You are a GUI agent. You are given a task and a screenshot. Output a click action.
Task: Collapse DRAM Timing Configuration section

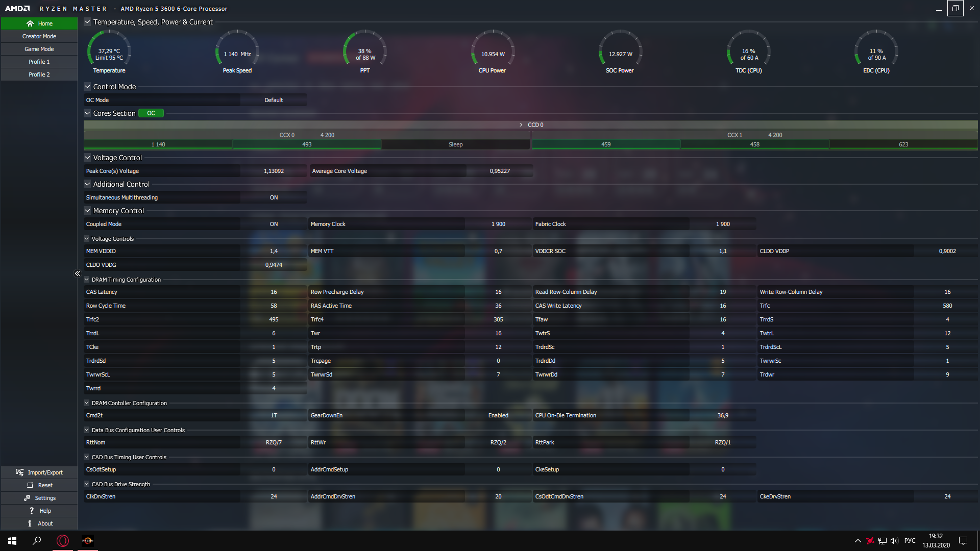tap(87, 280)
